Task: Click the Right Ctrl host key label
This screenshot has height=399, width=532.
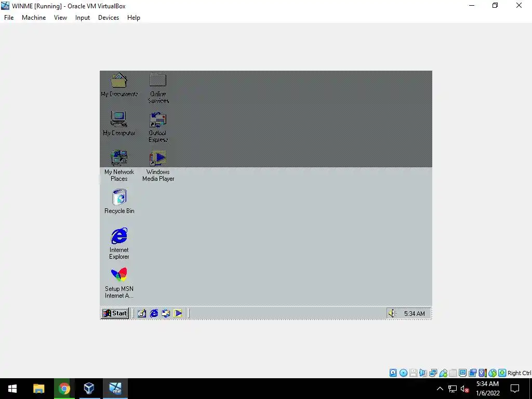Action: point(520,373)
